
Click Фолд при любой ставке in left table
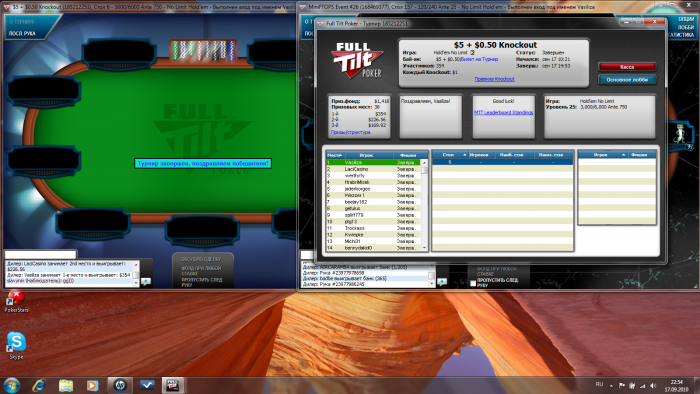click(201, 271)
